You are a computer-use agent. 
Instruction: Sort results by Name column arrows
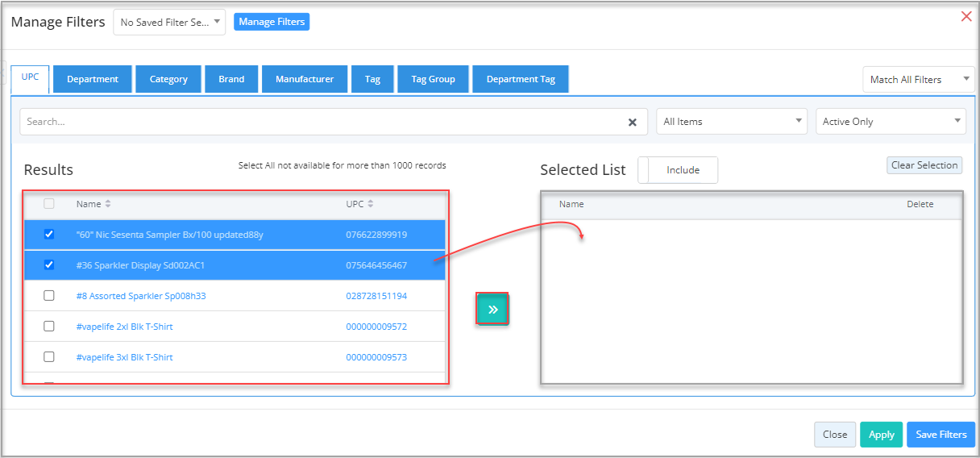click(x=108, y=204)
